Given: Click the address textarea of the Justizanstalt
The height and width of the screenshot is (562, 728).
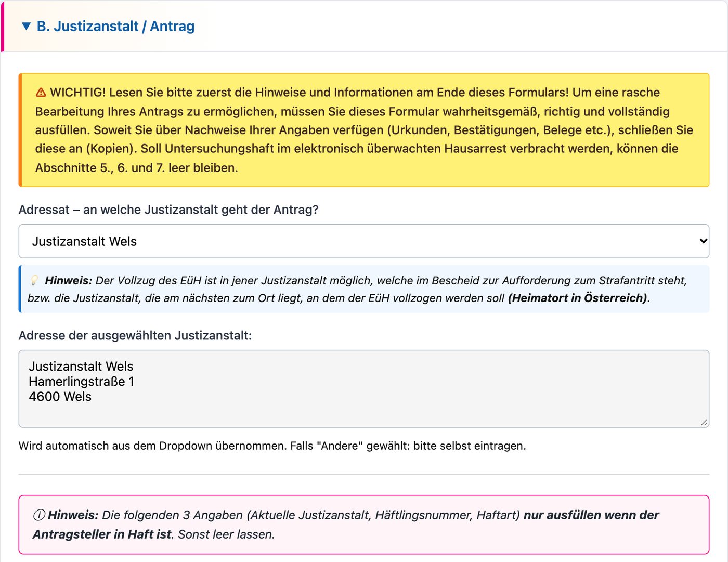Looking at the screenshot, I should (364, 389).
